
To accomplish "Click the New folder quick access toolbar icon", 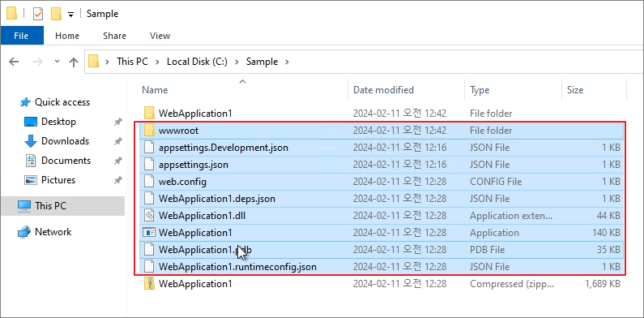I will (56, 14).
